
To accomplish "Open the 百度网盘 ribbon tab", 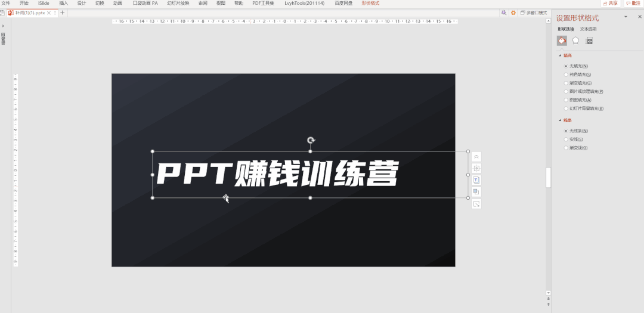I will pos(343,4).
